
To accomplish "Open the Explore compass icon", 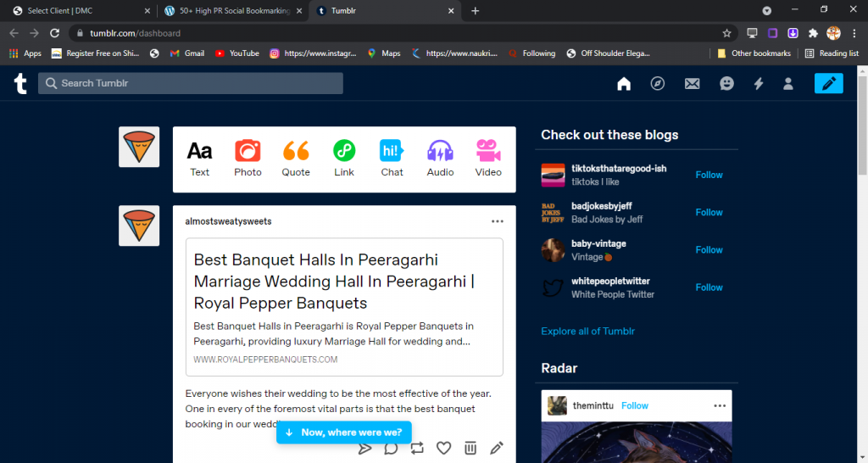I will (x=658, y=84).
